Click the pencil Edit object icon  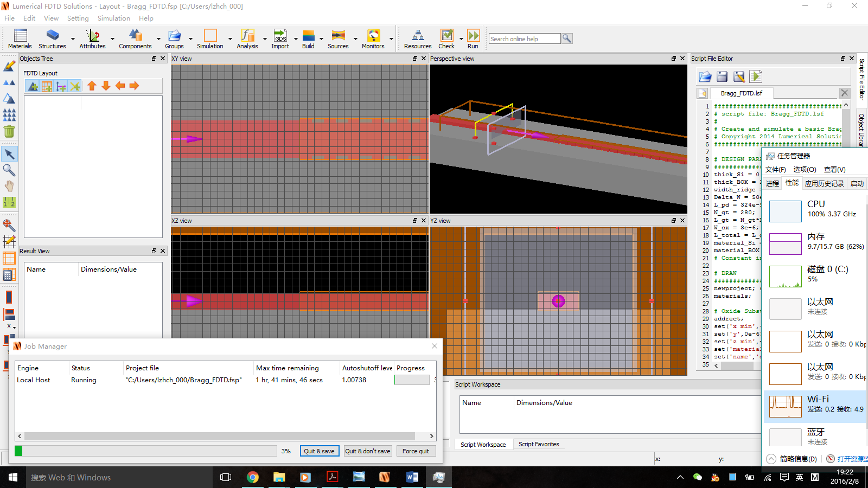tap(9, 66)
